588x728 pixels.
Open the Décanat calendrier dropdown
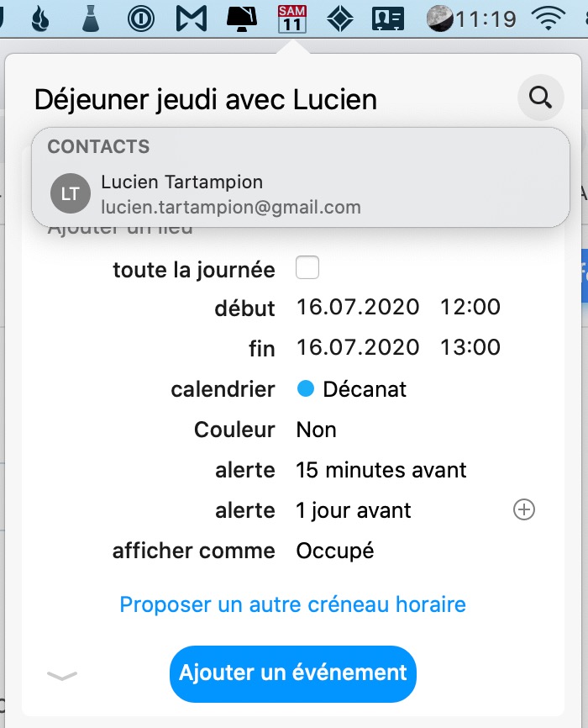tap(352, 389)
